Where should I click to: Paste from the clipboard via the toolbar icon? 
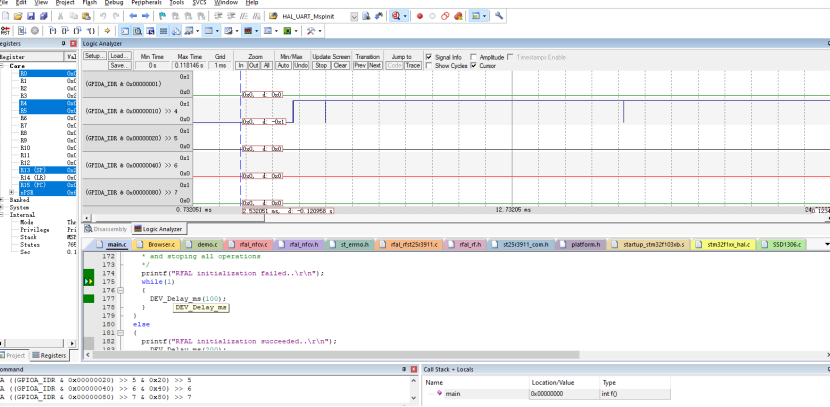pyautogui.click(x=86, y=16)
